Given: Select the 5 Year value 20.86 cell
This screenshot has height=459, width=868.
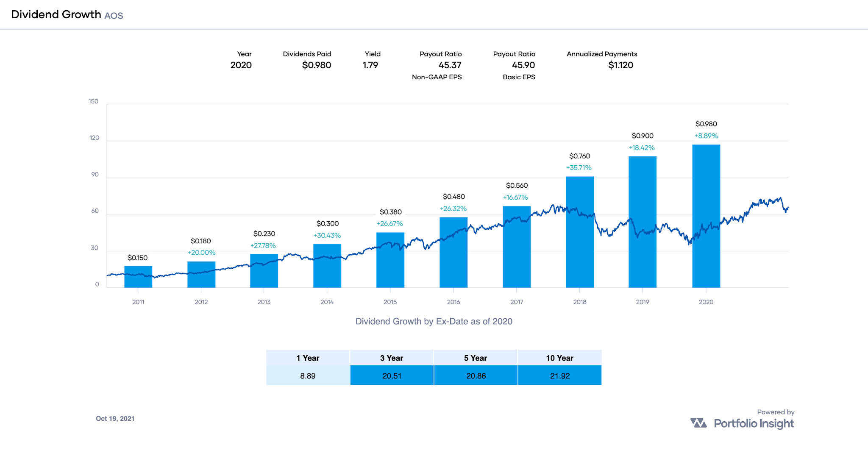Looking at the screenshot, I should (x=476, y=376).
